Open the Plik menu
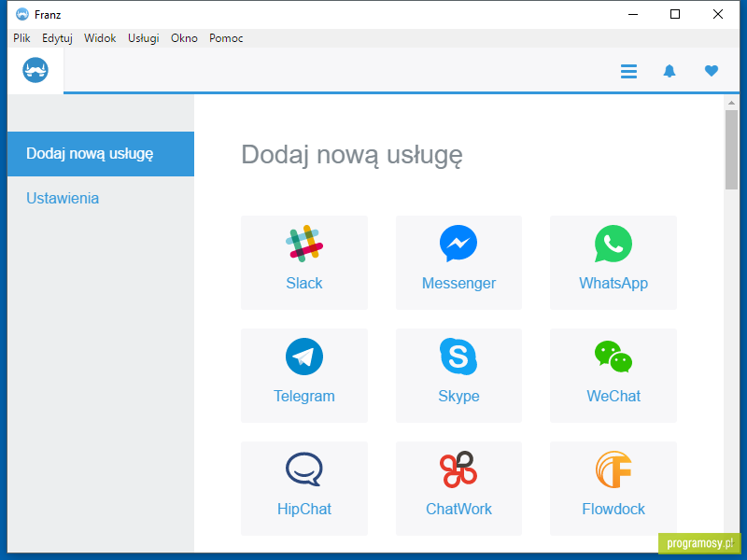Viewport: 747px width, 560px height. tap(21, 38)
